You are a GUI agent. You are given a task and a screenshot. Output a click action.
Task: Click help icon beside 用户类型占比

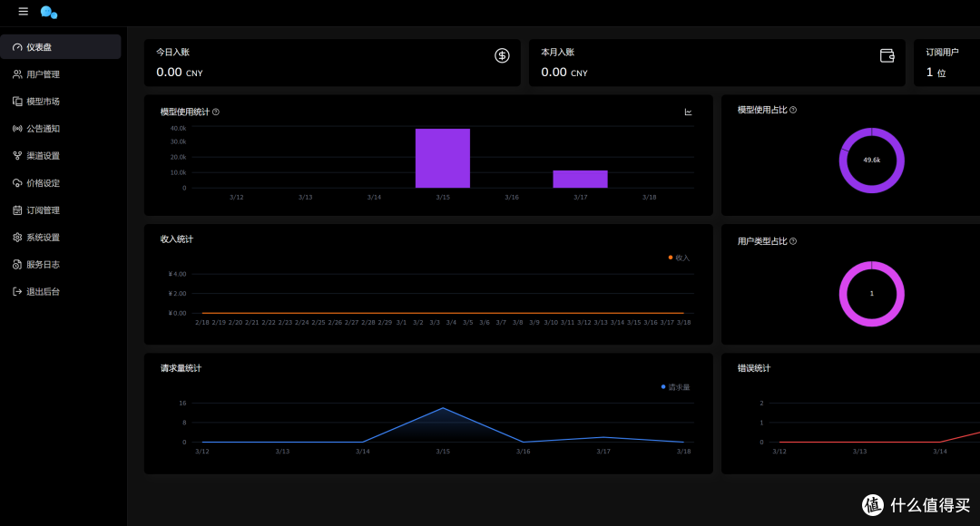point(793,241)
